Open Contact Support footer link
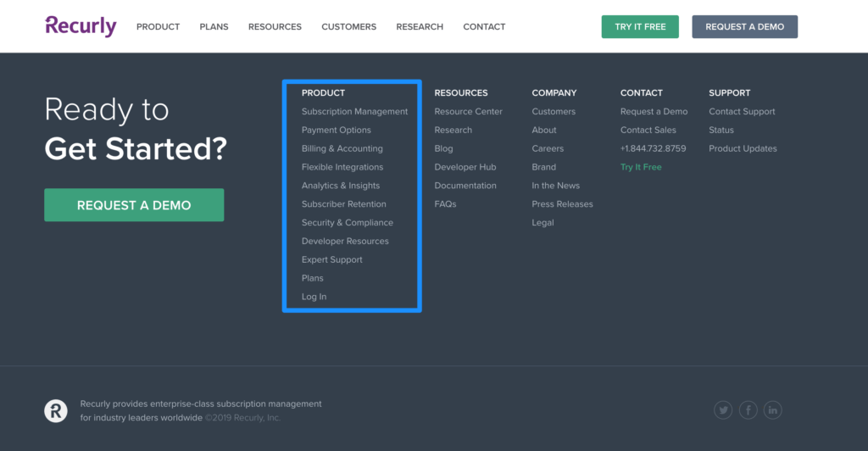Screen dimensions: 868x451 point(742,111)
